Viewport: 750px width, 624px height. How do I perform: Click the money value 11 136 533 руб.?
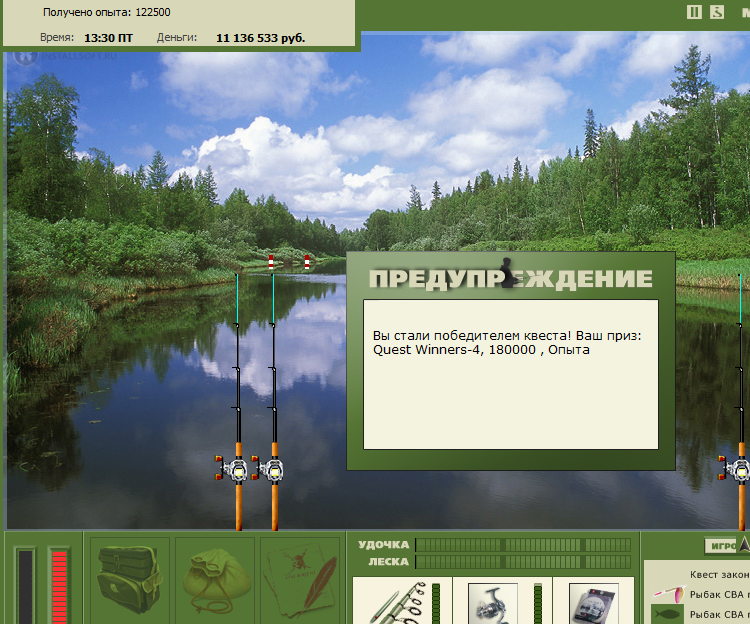point(260,38)
